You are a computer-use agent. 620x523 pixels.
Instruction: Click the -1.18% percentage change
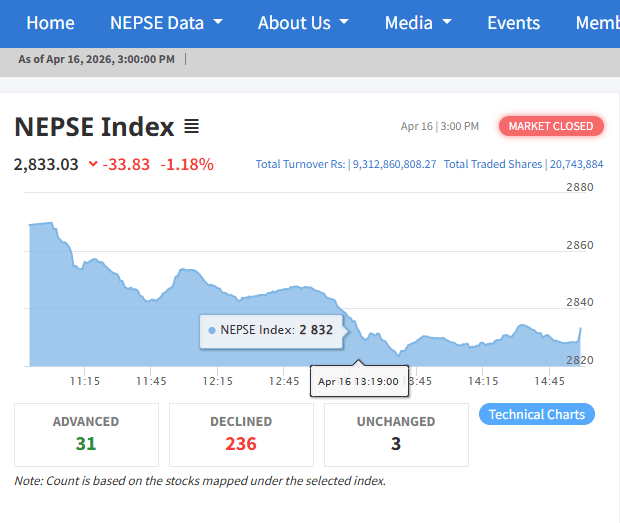187,164
